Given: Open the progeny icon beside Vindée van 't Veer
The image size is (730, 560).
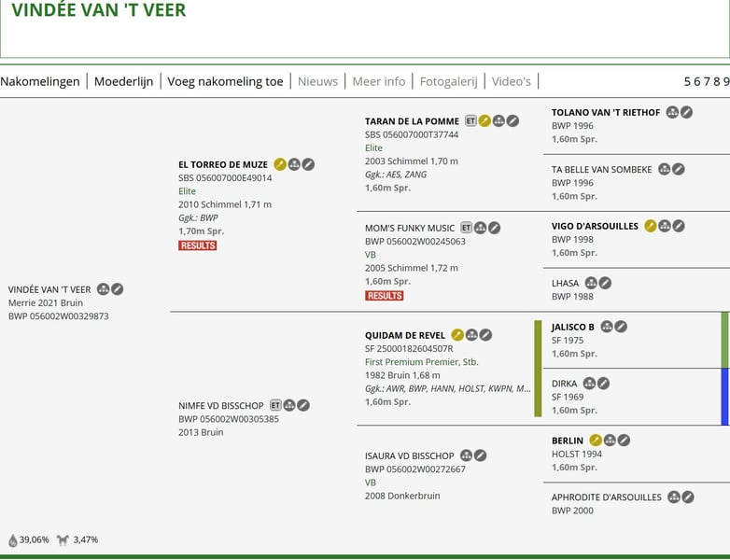Looking at the screenshot, I should click(x=104, y=289).
